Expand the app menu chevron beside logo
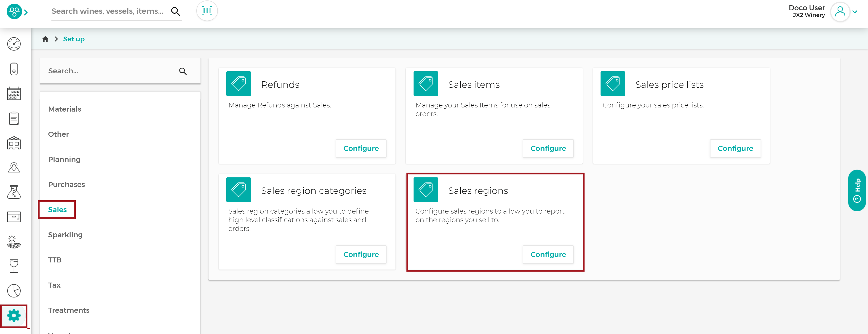This screenshot has height=334, width=868. click(x=26, y=13)
